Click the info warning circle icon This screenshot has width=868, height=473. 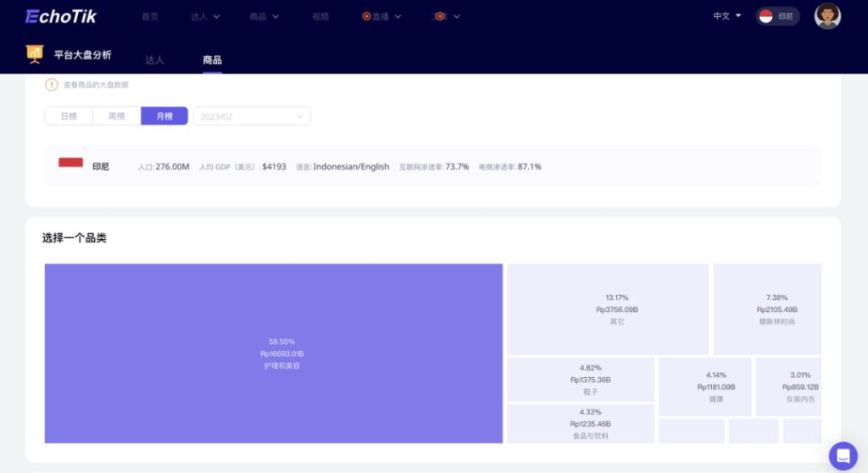coord(51,85)
